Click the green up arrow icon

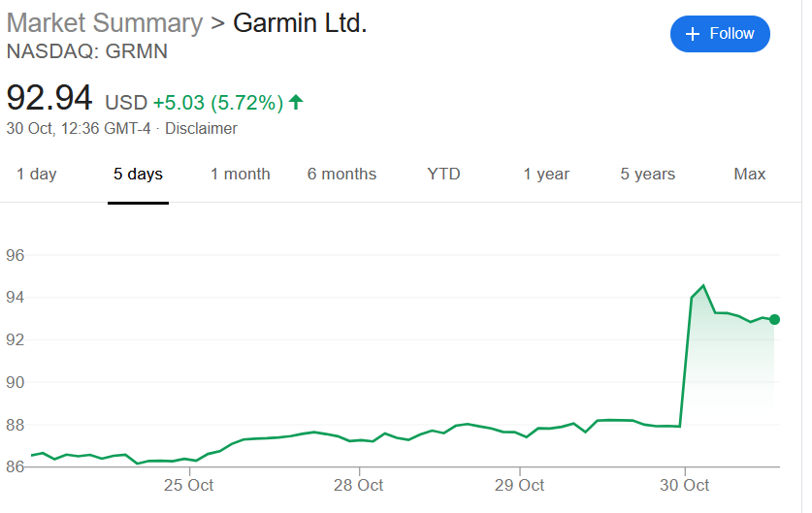pos(296,102)
